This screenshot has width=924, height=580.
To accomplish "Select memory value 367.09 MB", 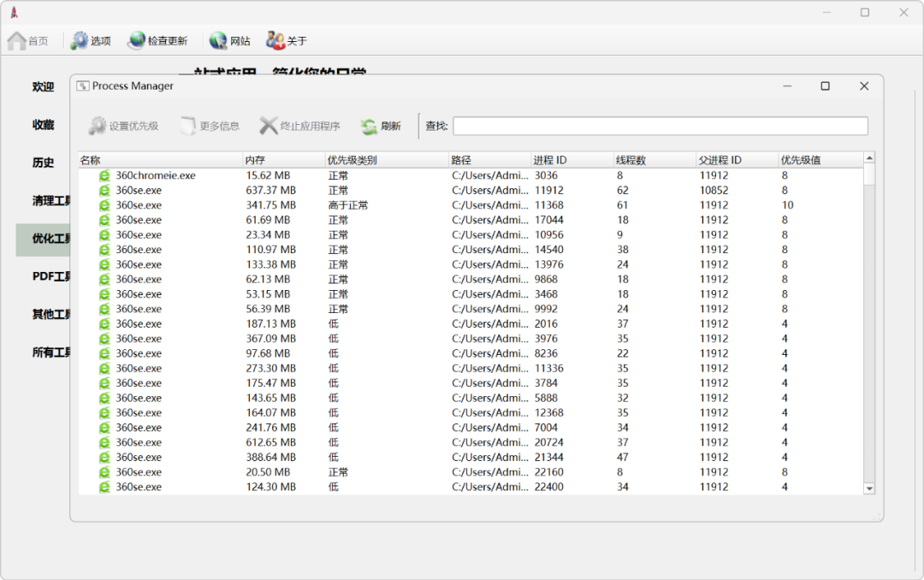I will 270,339.
